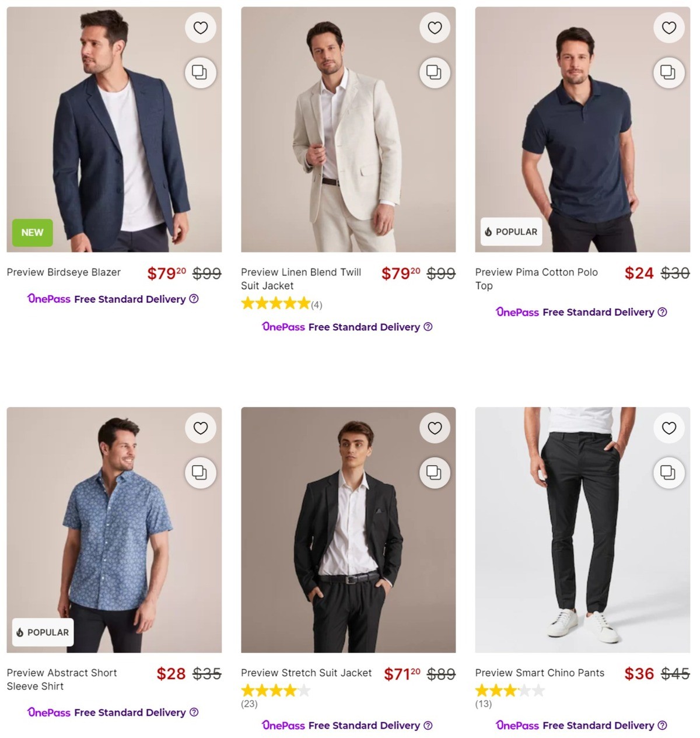Click the question mark next to Stretch Suit Jacket delivery

coord(428,725)
